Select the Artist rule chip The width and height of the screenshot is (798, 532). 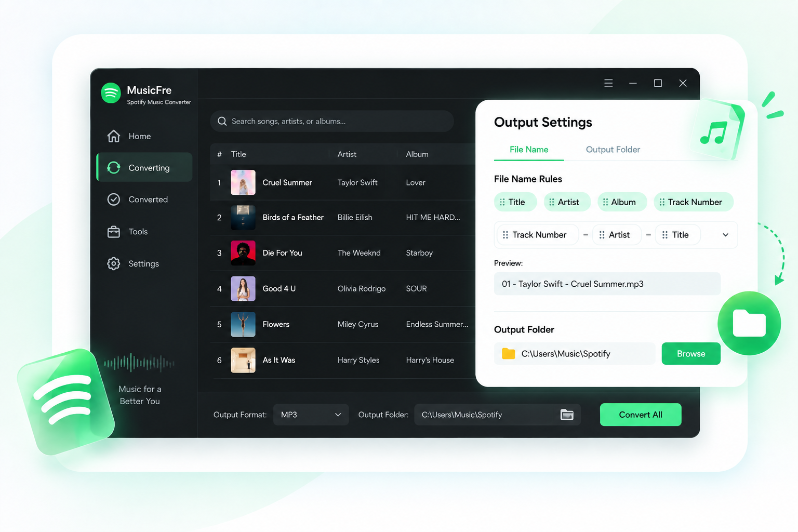point(567,202)
